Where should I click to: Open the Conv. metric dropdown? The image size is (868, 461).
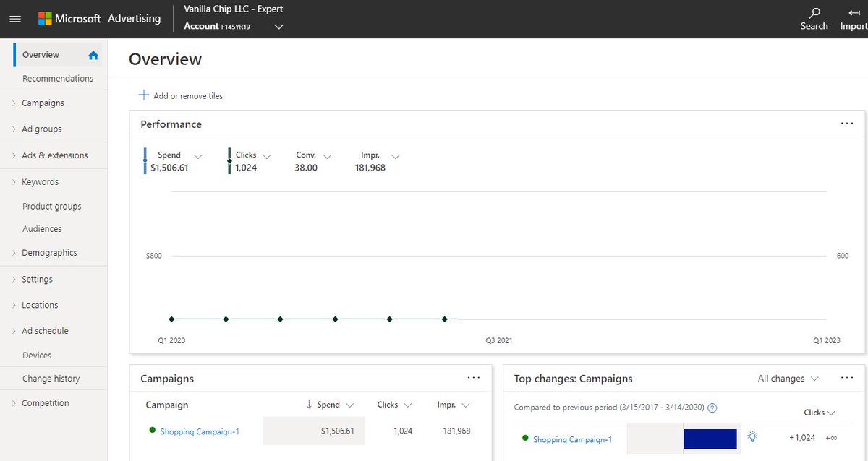(327, 156)
